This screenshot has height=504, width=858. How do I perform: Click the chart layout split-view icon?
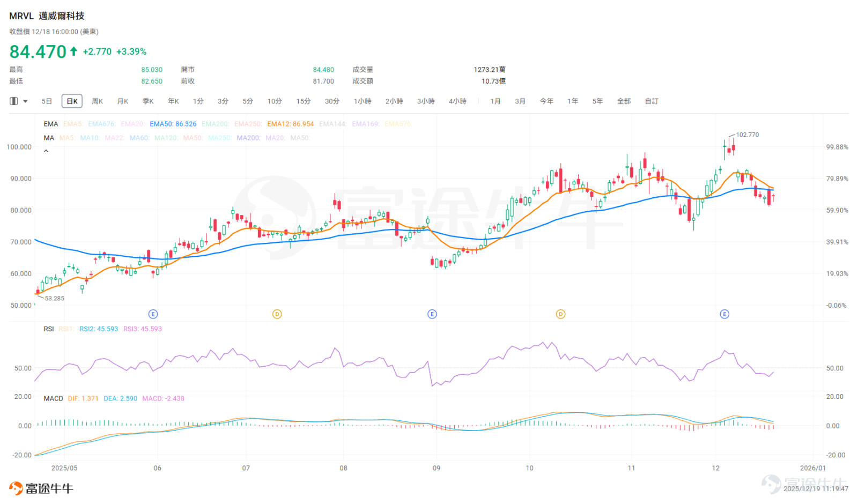pyautogui.click(x=14, y=101)
